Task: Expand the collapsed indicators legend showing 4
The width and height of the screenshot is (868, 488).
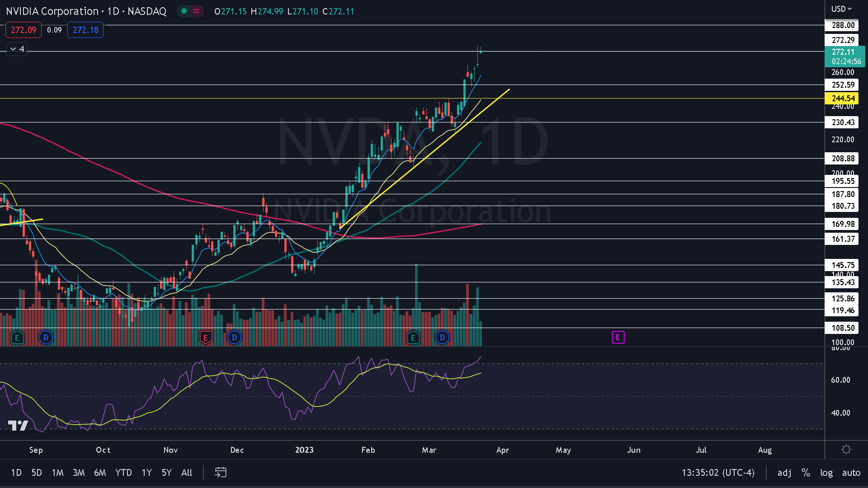Action: [17, 49]
